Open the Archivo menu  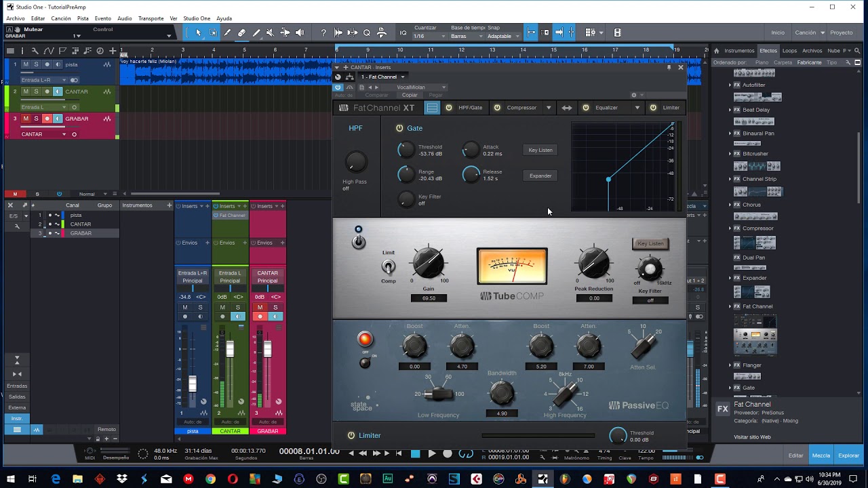(x=15, y=18)
